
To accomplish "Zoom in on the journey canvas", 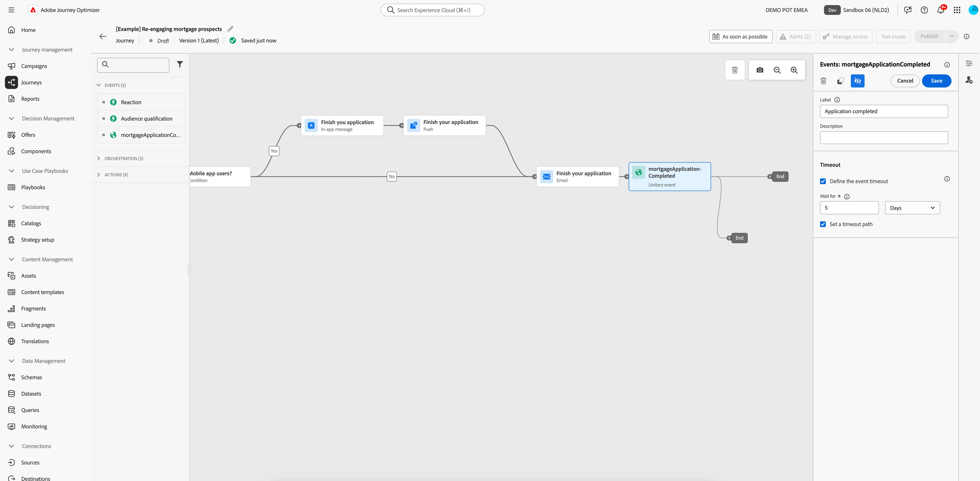I will (x=794, y=70).
